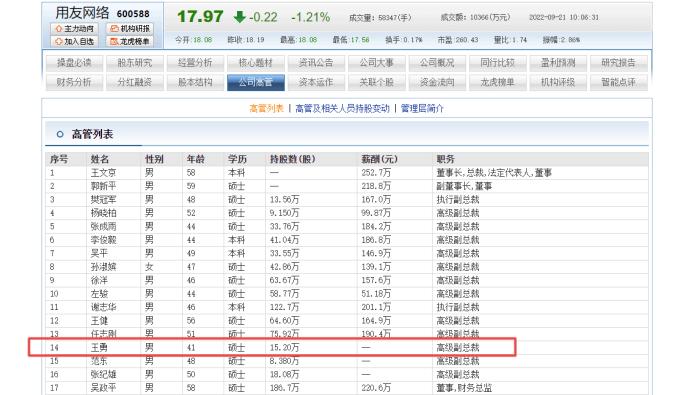Open the 龙虎榜单 button near stock name
The image size is (692, 395).
130,41
